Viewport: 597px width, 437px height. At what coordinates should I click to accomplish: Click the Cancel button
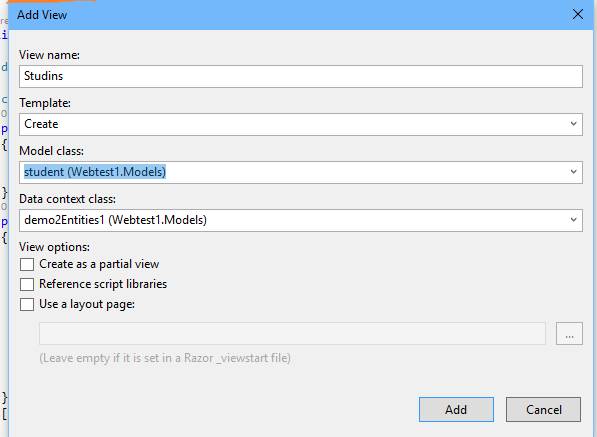(x=543, y=410)
